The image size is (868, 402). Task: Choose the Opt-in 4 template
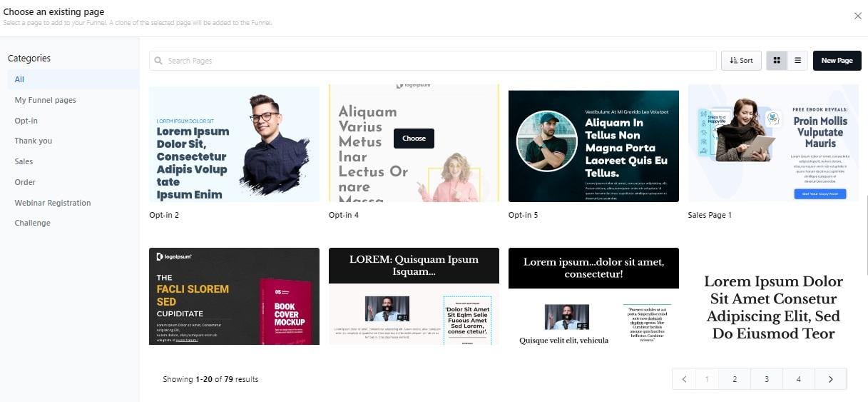pos(414,139)
